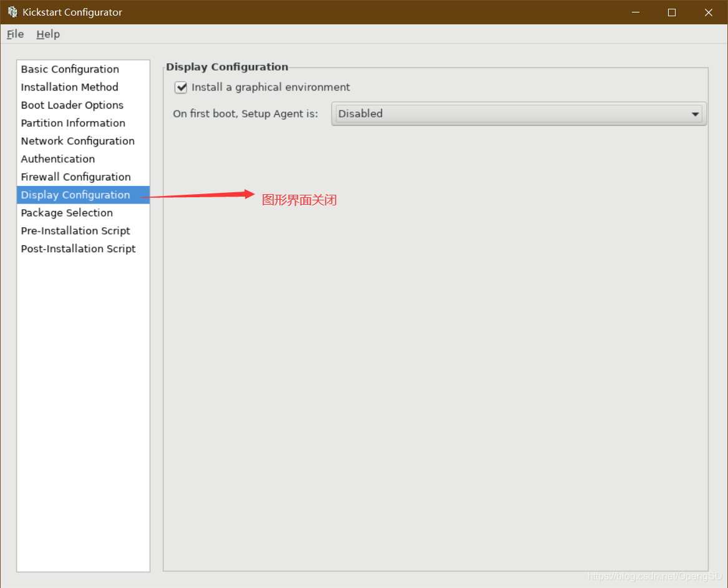Choose Authentication in the sidebar
Screen dimensions: 728x588
click(x=83, y=159)
